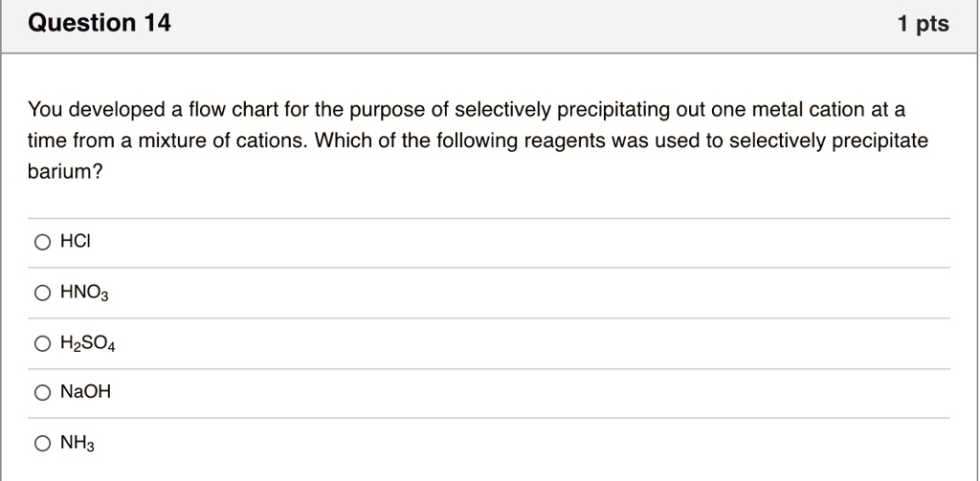Screen dimensions: 980x481
Task: Click the HNO3 answer label text
Action: (84, 294)
